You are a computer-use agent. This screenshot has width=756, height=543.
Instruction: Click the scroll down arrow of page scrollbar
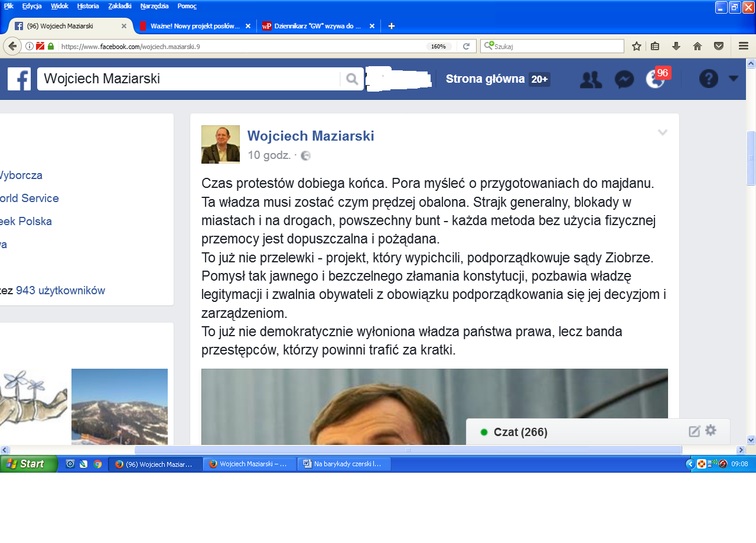coord(751,439)
